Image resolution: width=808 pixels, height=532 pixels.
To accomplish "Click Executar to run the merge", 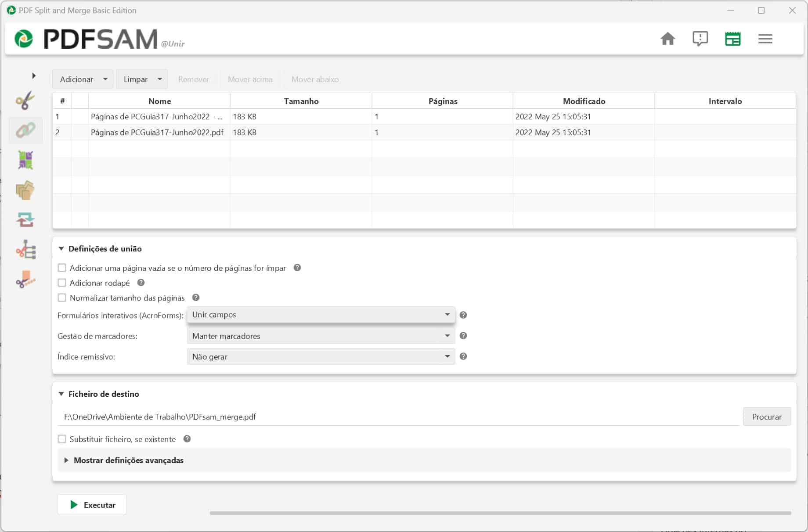I will click(92, 505).
